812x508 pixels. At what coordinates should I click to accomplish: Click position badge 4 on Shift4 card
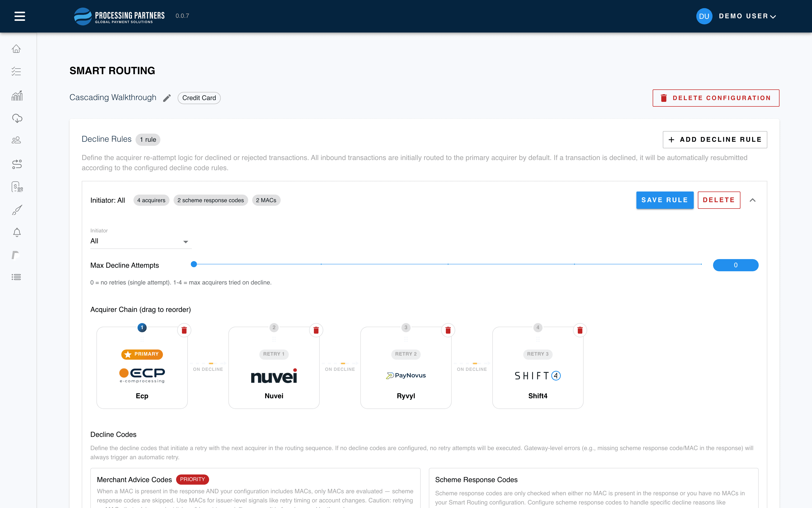[x=537, y=327]
